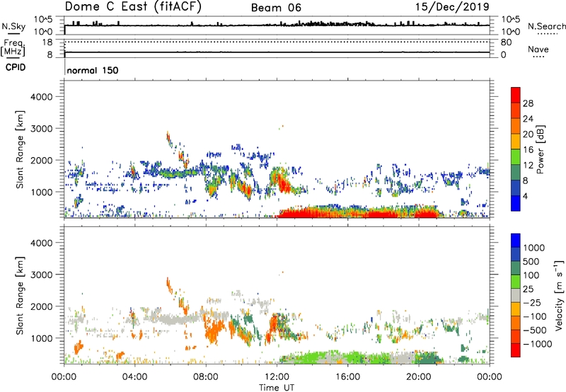Click the blue bottom of the power color bar

516,203
